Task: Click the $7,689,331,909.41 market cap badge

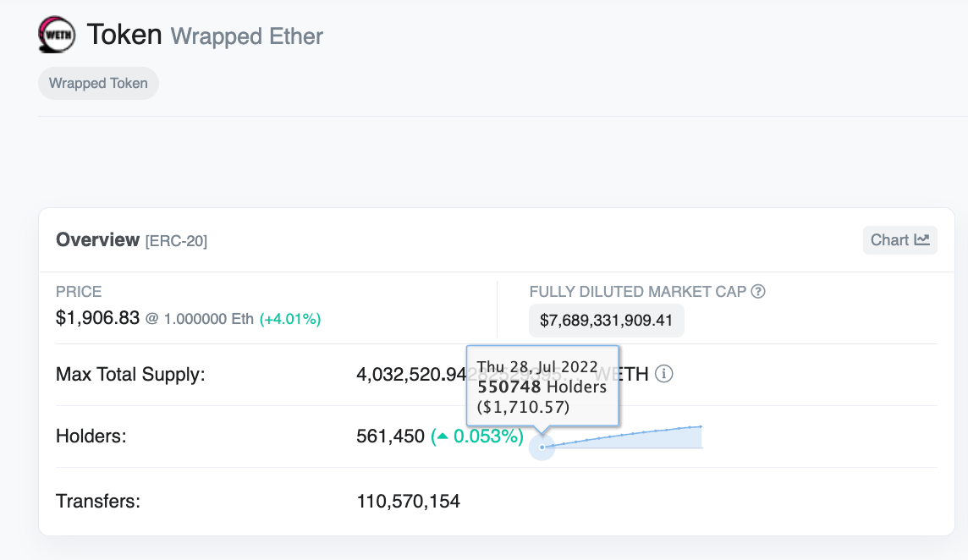Action: [x=606, y=321]
